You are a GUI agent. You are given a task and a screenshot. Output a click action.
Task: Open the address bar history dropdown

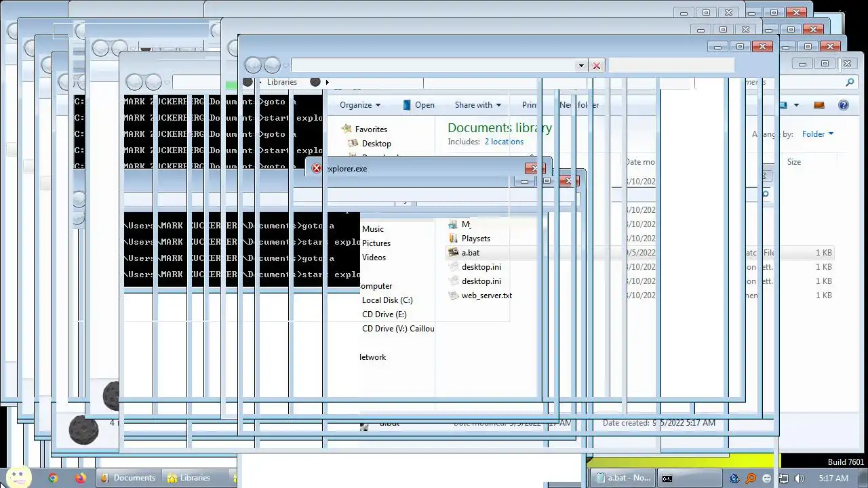pos(581,66)
